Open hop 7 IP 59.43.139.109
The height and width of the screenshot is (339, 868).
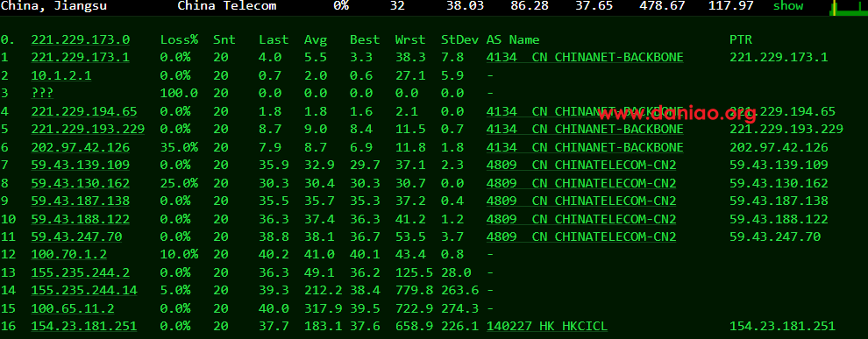tap(81, 166)
